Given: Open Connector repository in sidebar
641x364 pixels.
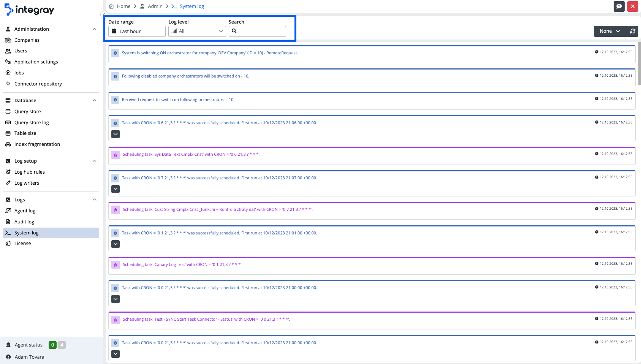Looking at the screenshot, I should (x=38, y=84).
